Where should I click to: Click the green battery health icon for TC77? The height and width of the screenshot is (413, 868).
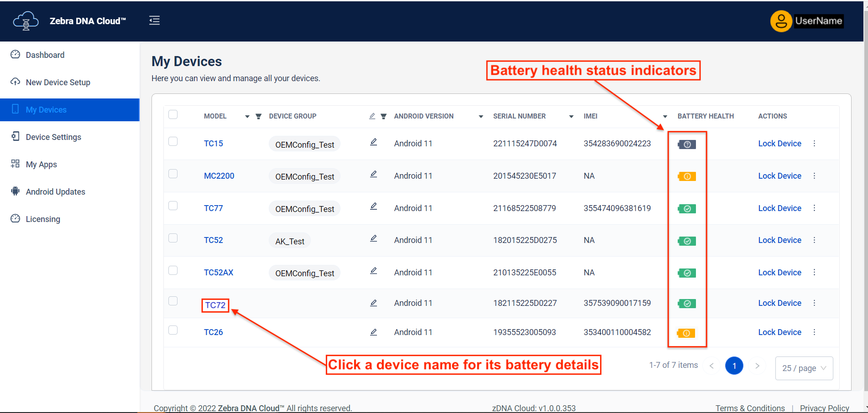pos(687,209)
